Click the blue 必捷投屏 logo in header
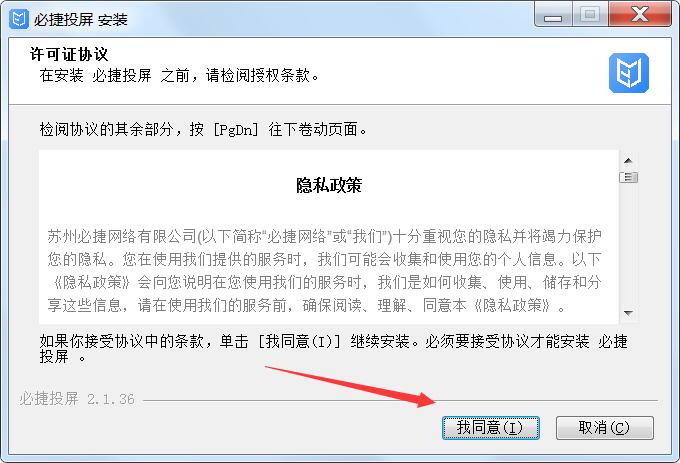The height and width of the screenshot is (463, 680). pyautogui.click(x=628, y=73)
